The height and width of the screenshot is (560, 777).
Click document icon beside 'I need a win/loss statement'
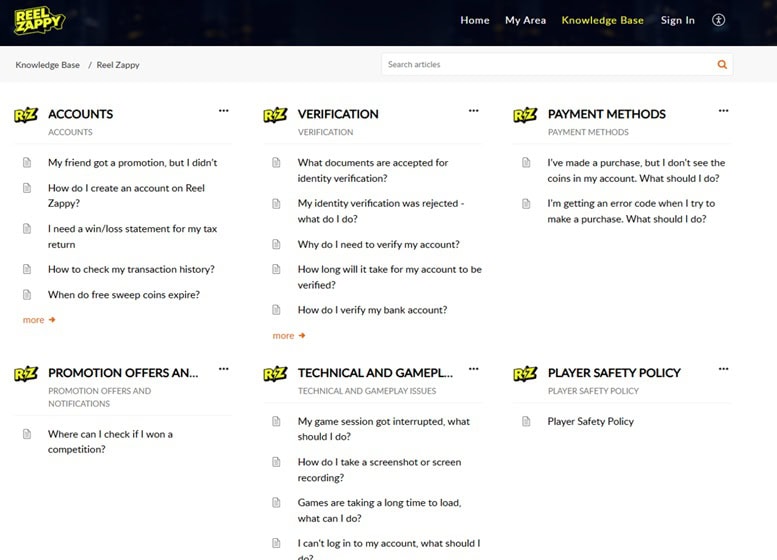tap(27, 228)
